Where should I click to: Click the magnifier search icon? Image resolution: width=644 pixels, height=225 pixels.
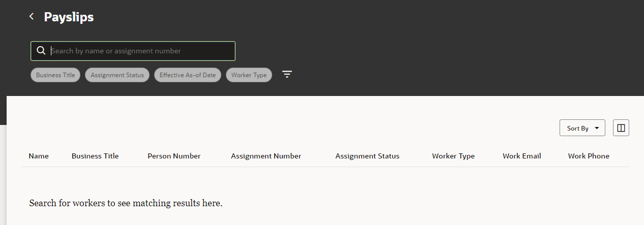point(41,51)
